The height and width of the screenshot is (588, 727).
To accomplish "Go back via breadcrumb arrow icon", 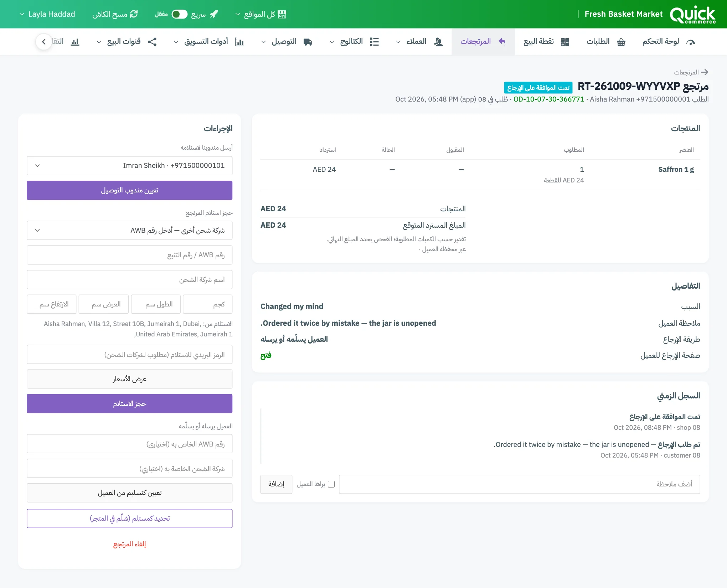I will (705, 72).
